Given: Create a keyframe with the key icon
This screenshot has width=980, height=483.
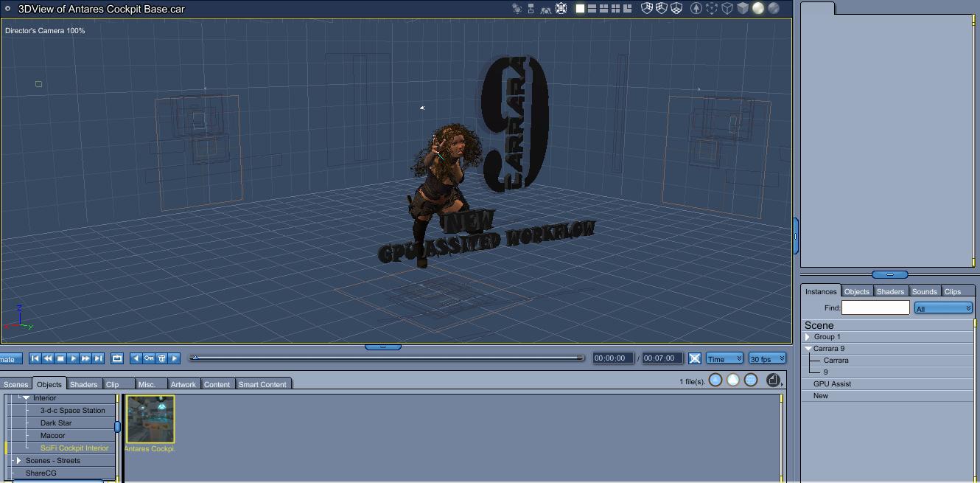Looking at the screenshot, I should click(x=149, y=358).
